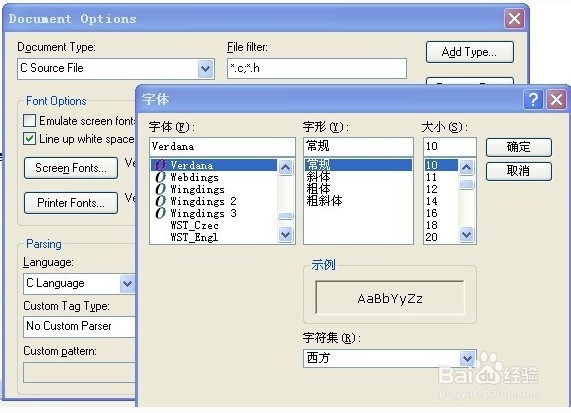Choose 粗体 font style

pos(358,189)
